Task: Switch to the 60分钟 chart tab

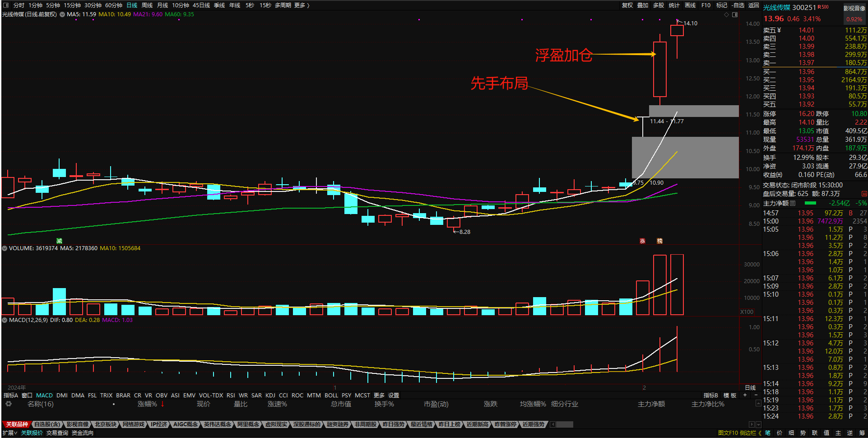Action: point(114,5)
